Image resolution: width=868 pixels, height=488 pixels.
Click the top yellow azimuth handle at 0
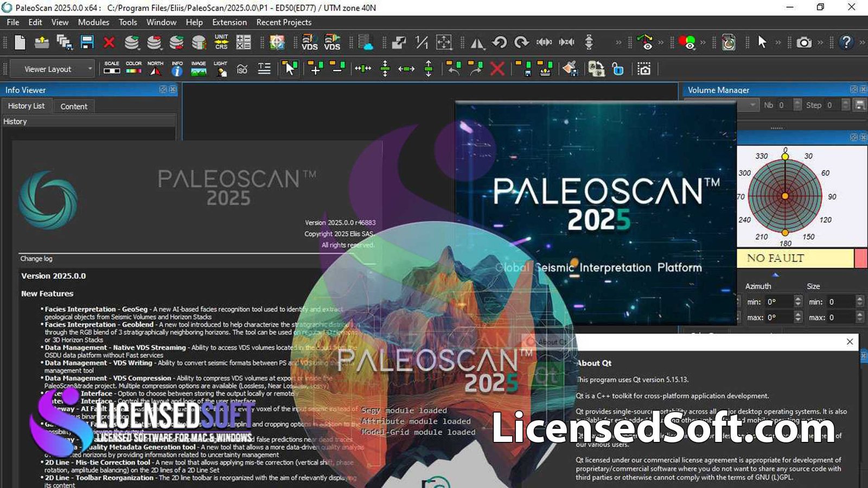click(x=785, y=157)
